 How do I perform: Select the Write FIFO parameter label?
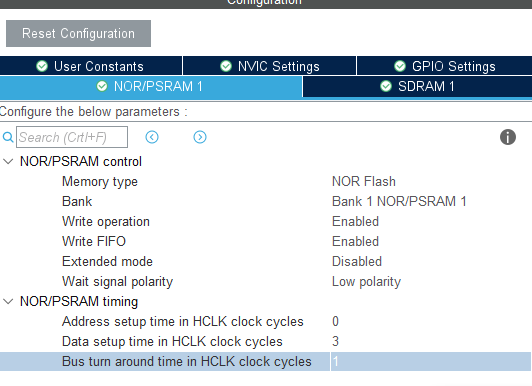94,242
